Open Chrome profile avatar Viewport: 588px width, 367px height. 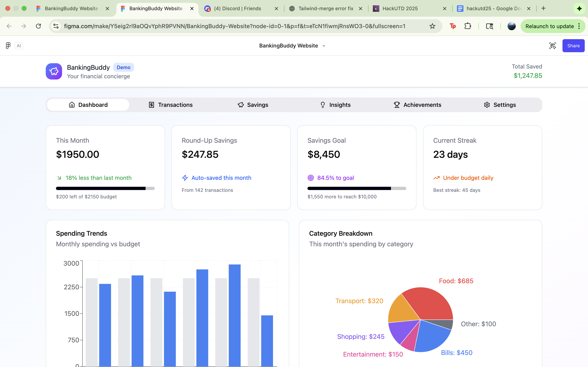[x=511, y=26]
